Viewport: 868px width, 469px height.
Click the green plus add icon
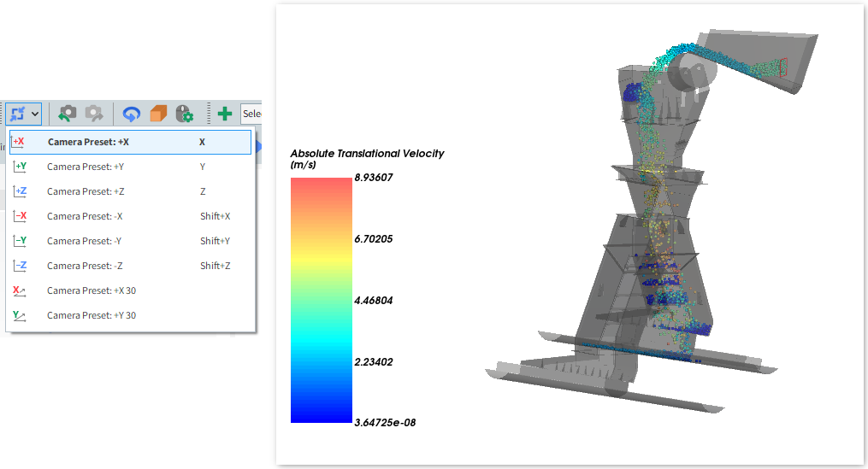pyautogui.click(x=225, y=113)
